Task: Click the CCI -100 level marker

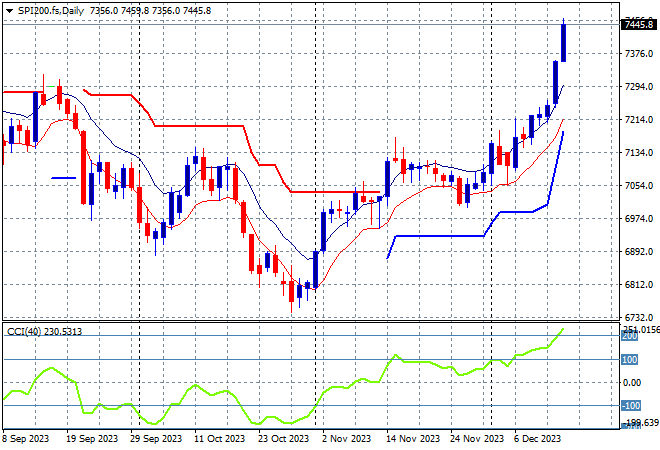Action: (630, 406)
